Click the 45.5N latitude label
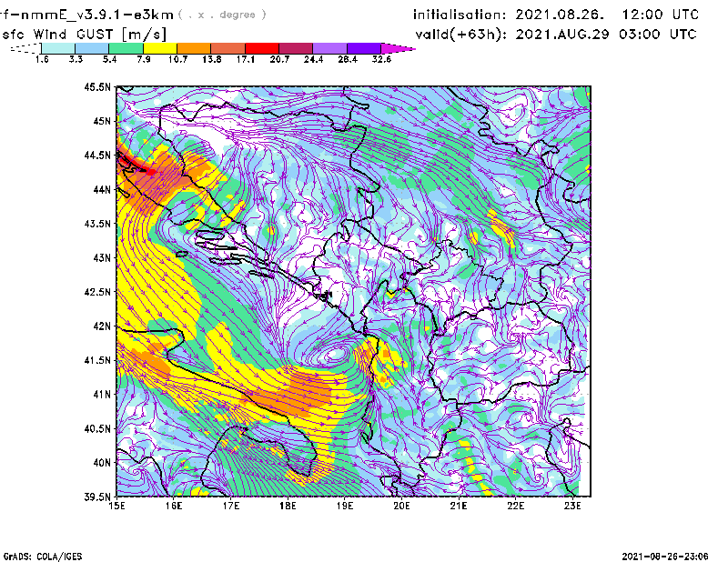Screen dimensions: 728x562 [98, 86]
